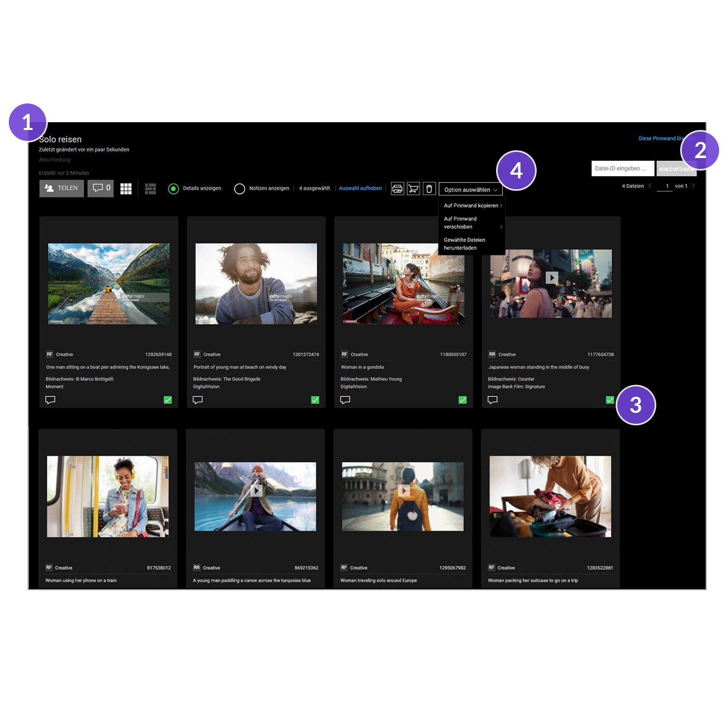This screenshot has height=728, width=728.
Task: Open comment icon on Konigssee lake card
Action: coord(50,400)
